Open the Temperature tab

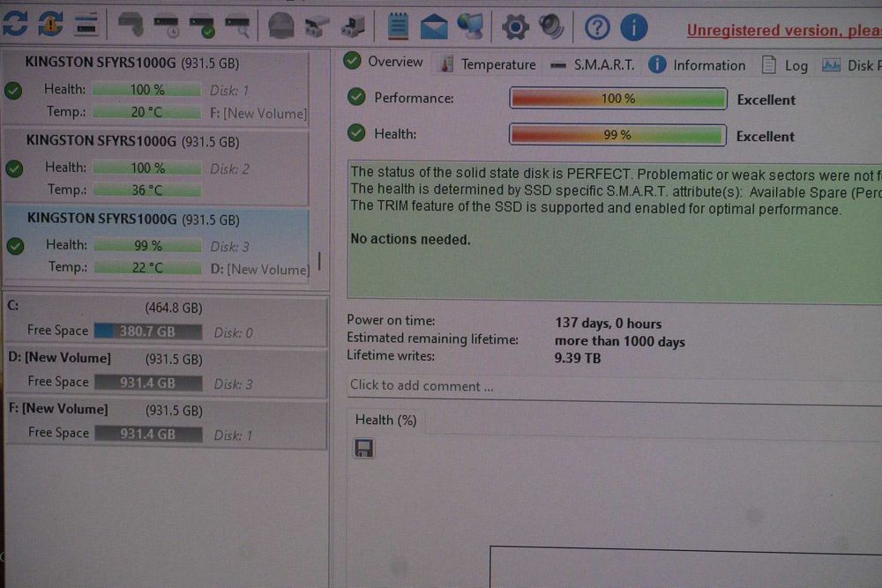tap(487, 64)
